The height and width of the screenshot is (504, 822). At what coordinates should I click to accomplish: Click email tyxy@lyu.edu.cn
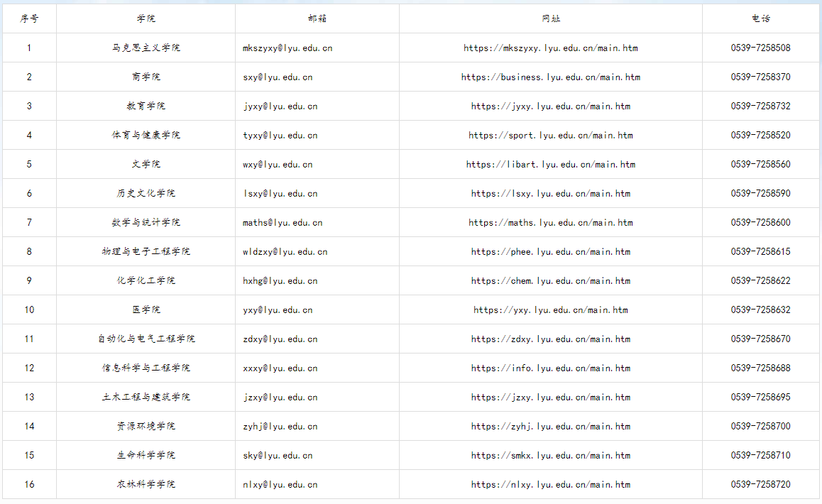[280, 136]
